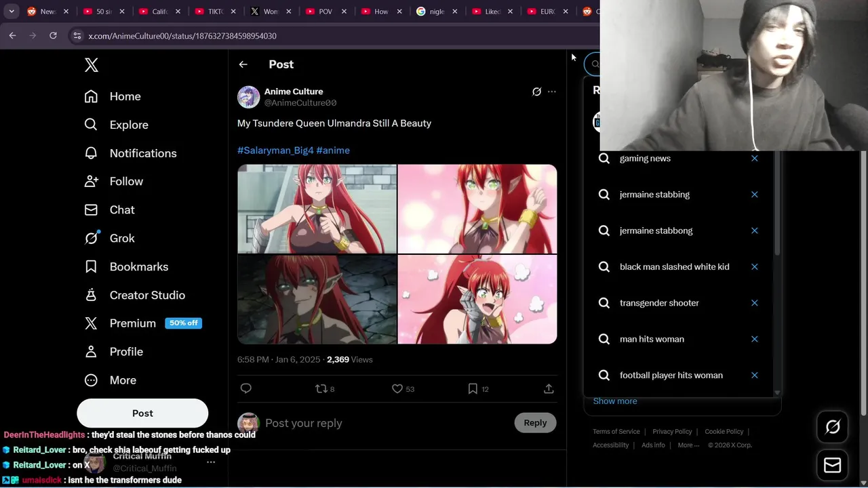
Task: Expand the footer More dropdown
Action: [689, 445]
